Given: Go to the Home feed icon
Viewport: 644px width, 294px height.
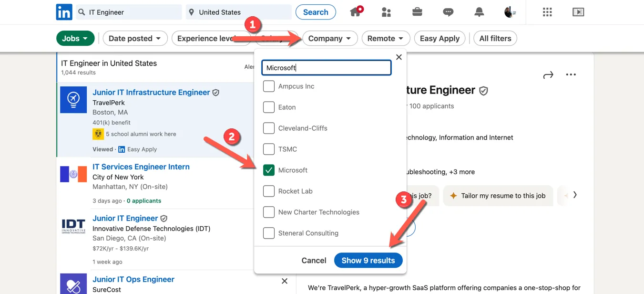Looking at the screenshot, I should [356, 12].
